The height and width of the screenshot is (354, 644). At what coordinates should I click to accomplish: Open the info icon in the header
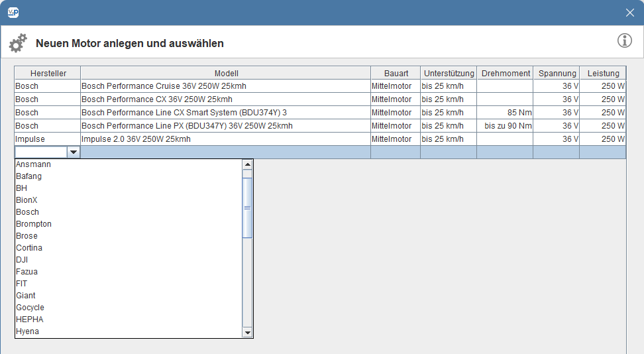[x=624, y=40]
